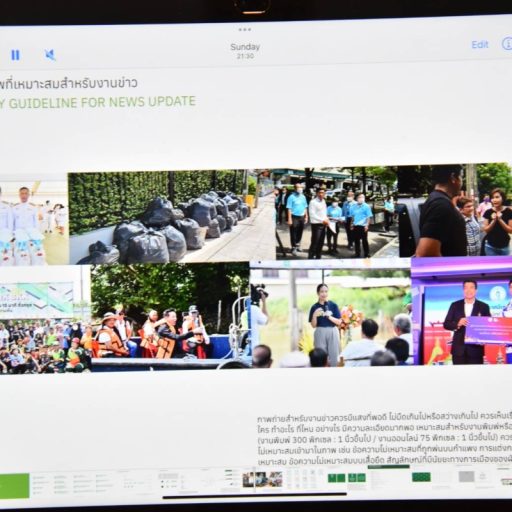Unmute the video sound
512x512 pixels.
[x=50, y=55]
